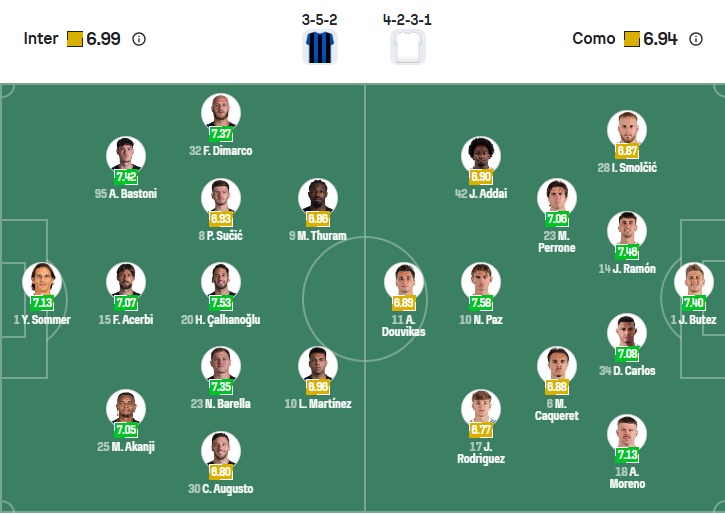Screen dimensions: 725x515
Task: Open the A. Bastoni player name link
Action: pyautogui.click(x=126, y=194)
